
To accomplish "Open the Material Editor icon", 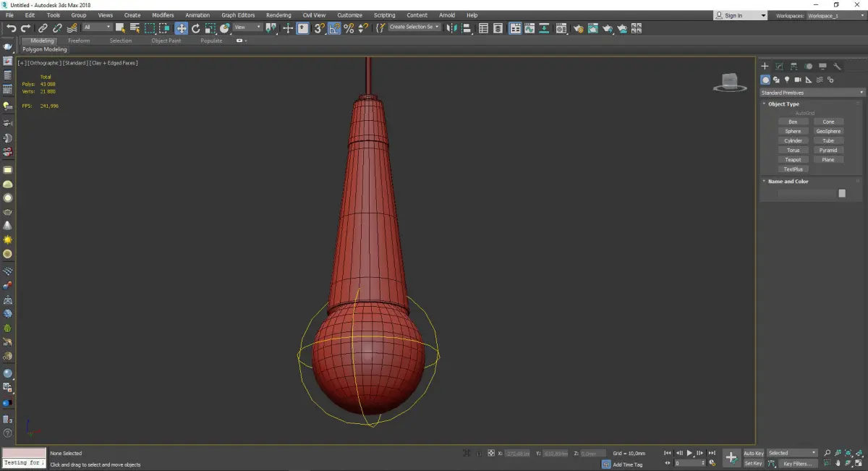I will point(561,28).
